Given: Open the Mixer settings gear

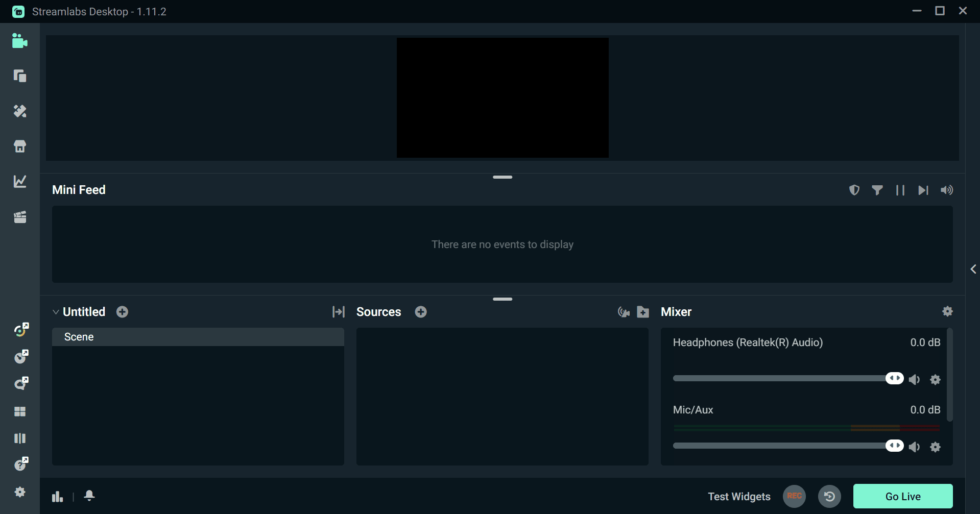Looking at the screenshot, I should coord(947,311).
